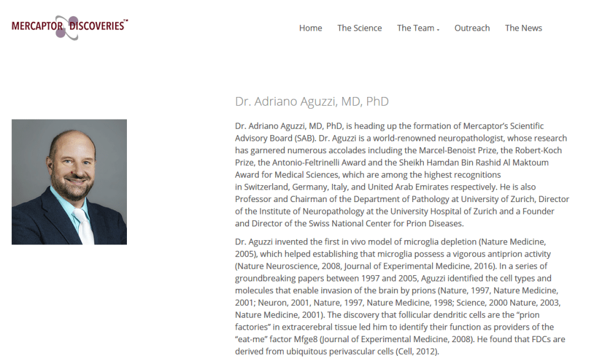Click the Mercaptor Discoveries logo

coord(69,27)
